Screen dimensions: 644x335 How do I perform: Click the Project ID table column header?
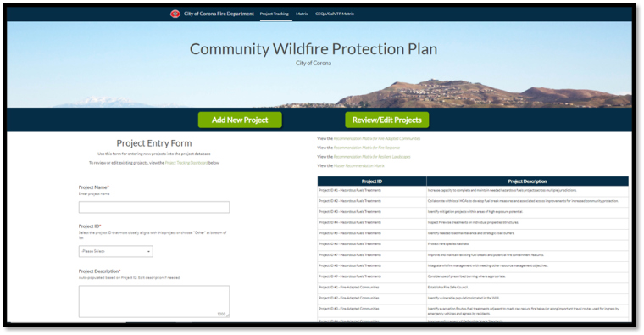[x=372, y=181]
